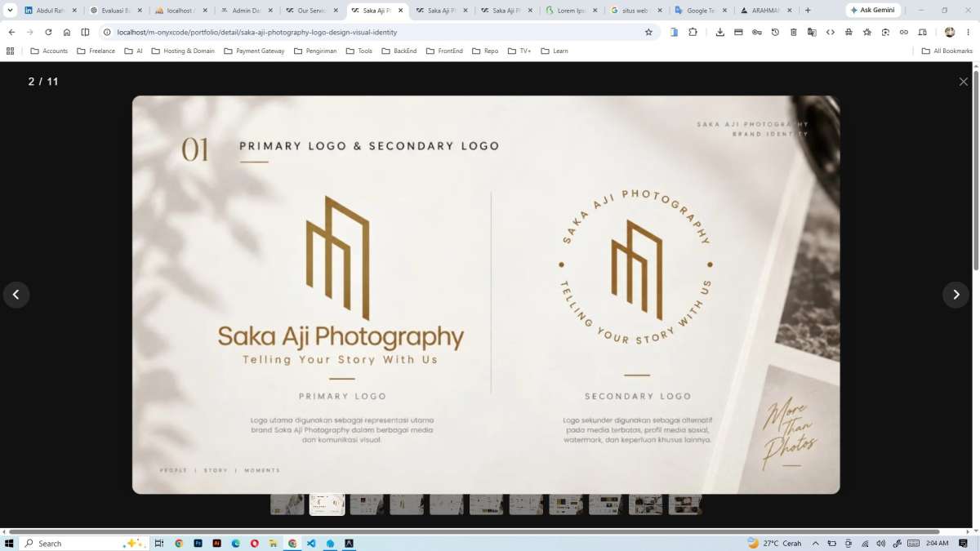Open Photoshop from the taskbar
The image size is (980, 551).
tap(198, 543)
